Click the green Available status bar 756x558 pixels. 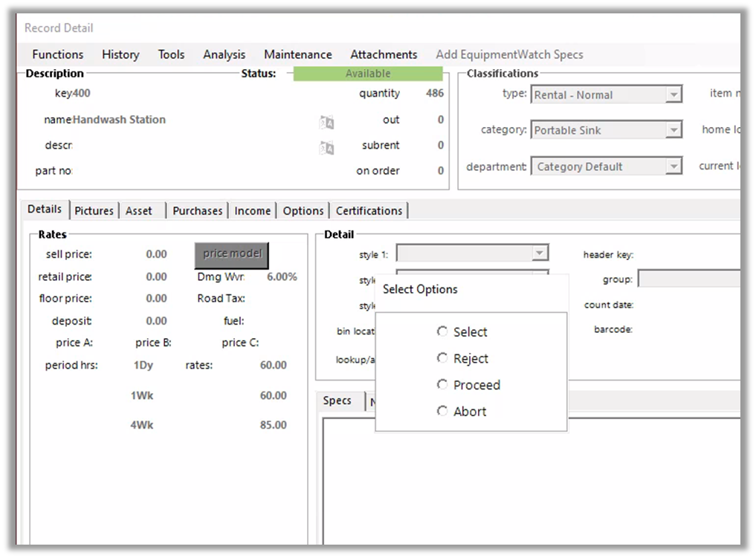pos(368,74)
